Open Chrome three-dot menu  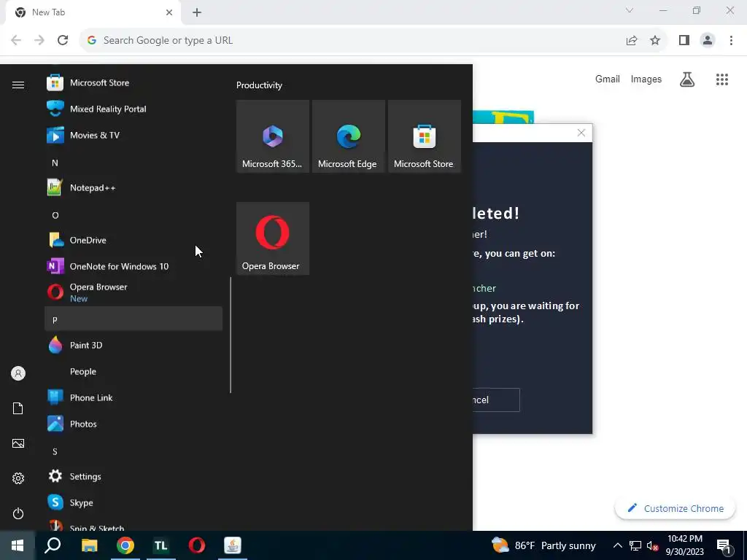pos(731,41)
